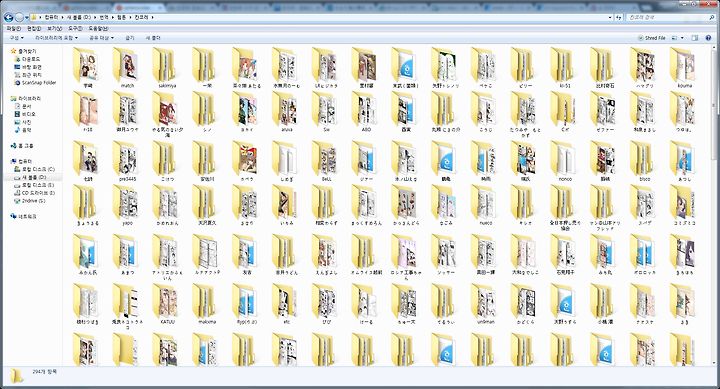Click the blue help question mark icon
The image size is (720, 389).
coord(709,38)
